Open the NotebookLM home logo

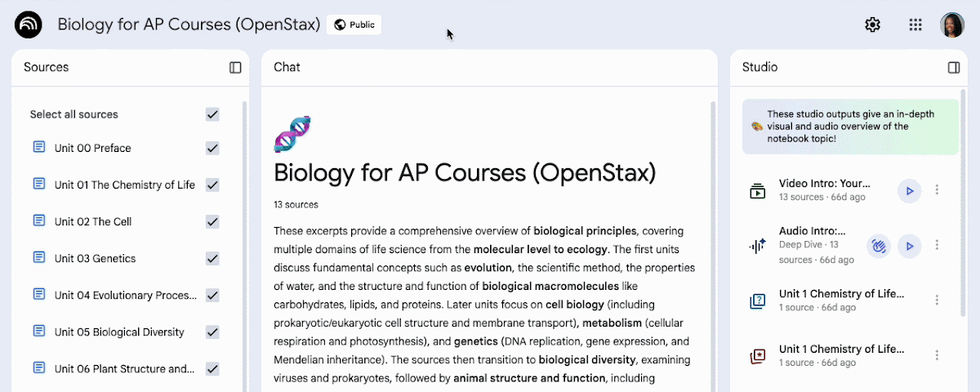[29, 24]
